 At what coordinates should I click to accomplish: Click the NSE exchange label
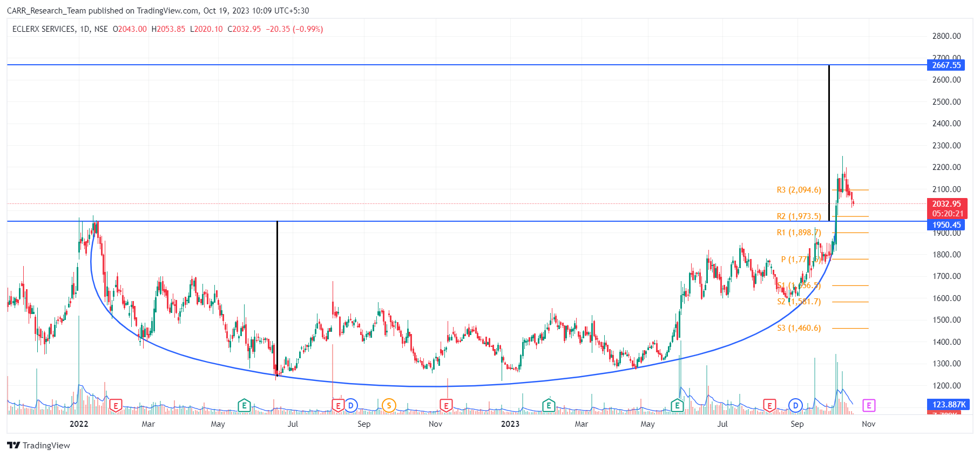tap(101, 29)
